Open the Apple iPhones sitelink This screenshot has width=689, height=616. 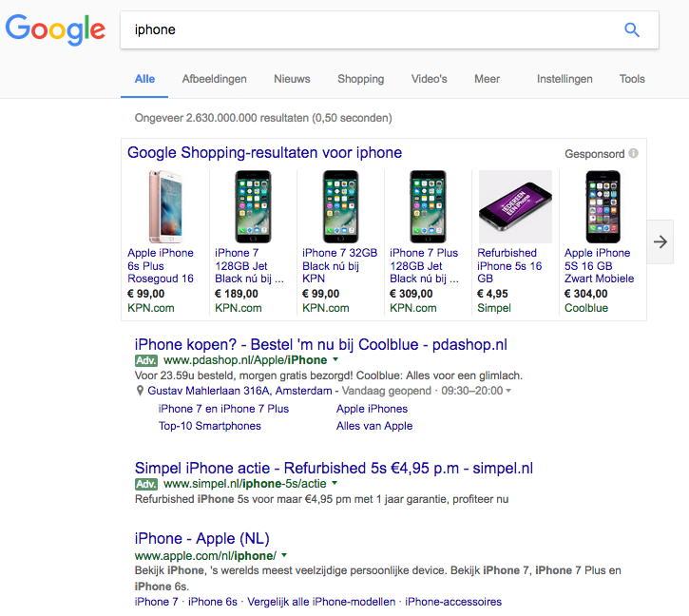click(x=372, y=409)
